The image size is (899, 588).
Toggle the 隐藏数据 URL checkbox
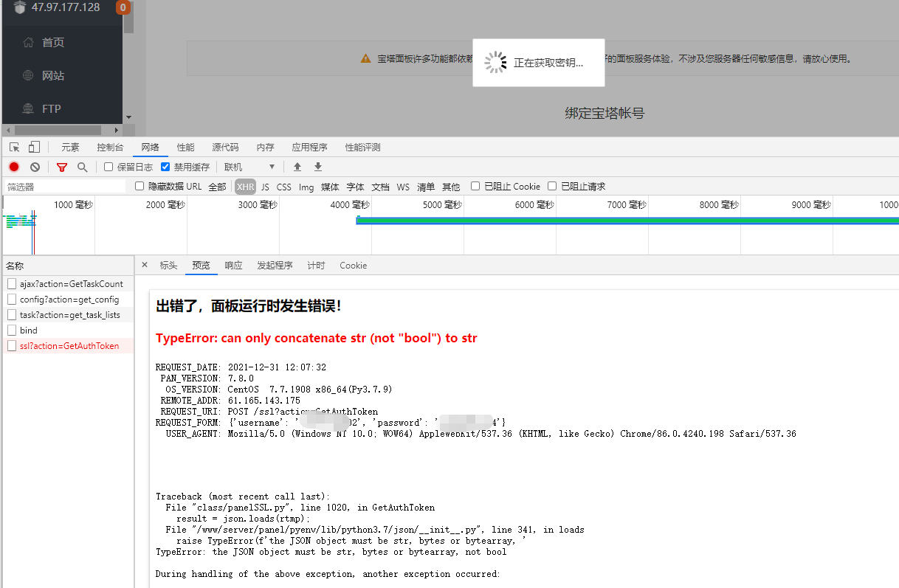click(x=139, y=186)
